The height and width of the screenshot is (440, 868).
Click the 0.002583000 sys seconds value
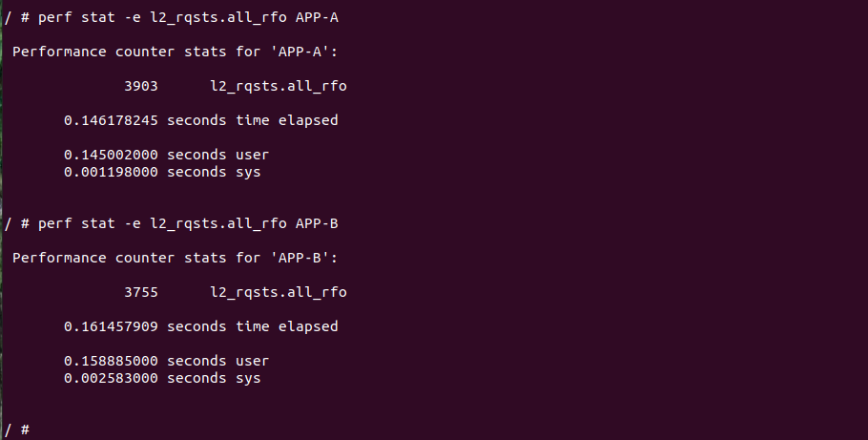[x=111, y=378]
